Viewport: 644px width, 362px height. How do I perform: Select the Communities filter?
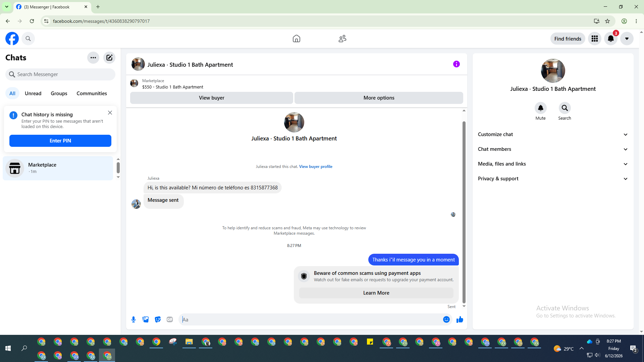pos(92,94)
